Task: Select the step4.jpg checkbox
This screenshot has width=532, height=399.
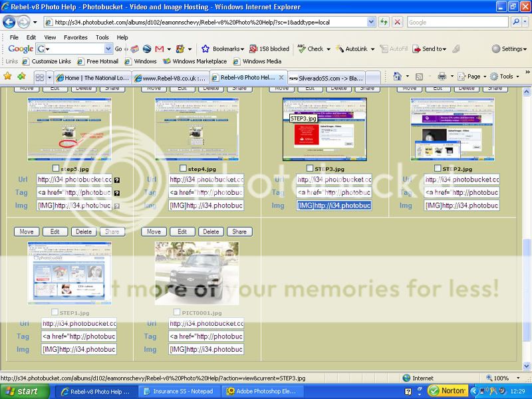Action: pyautogui.click(x=184, y=169)
